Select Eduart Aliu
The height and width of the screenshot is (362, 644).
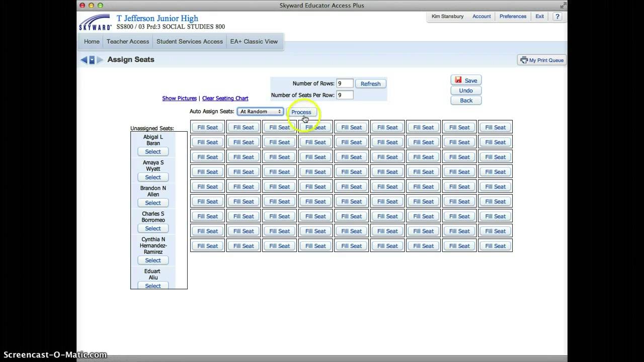tap(153, 286)
